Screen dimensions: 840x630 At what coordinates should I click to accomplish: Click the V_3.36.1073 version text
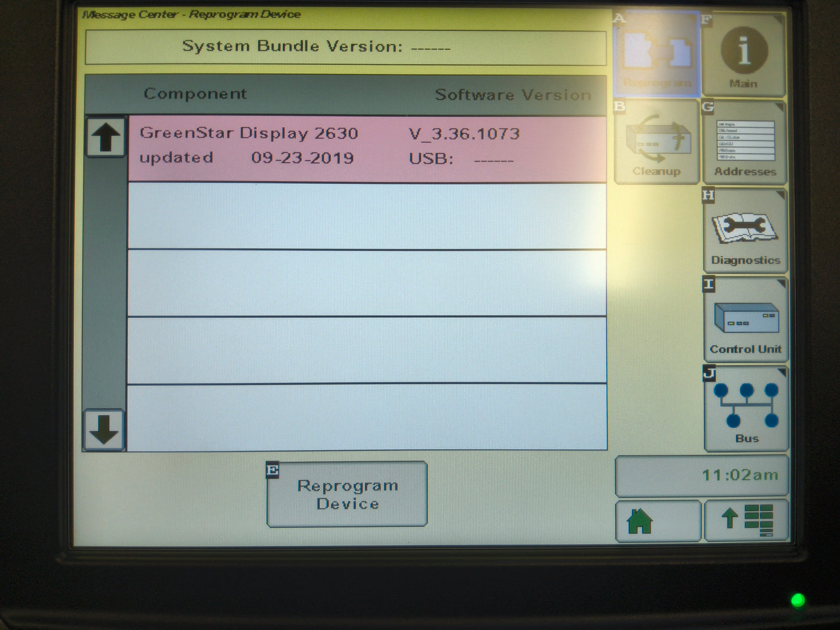(464, 133)
